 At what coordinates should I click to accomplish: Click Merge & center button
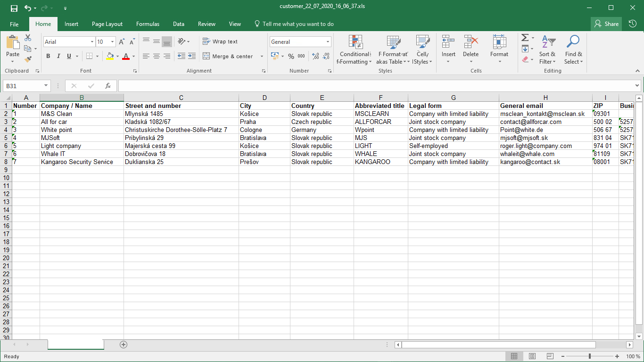pyautogui.click(x=228, y=56)
